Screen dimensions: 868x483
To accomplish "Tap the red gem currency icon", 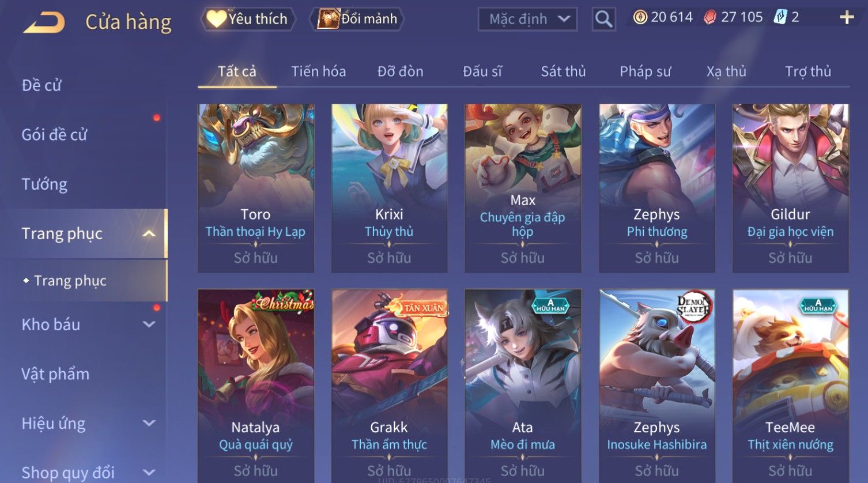I will (x=710, y=18).
